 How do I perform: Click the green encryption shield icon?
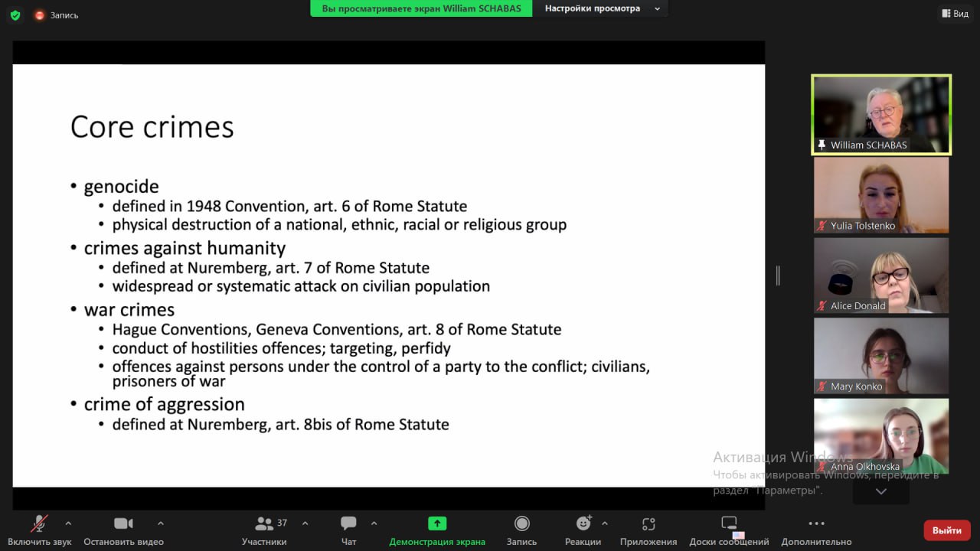coord(15,15)
